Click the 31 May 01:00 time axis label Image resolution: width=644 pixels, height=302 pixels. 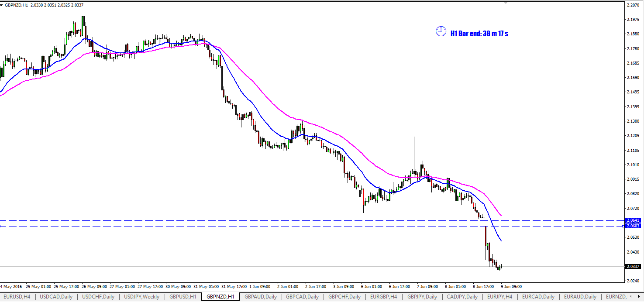click(206, 287)
